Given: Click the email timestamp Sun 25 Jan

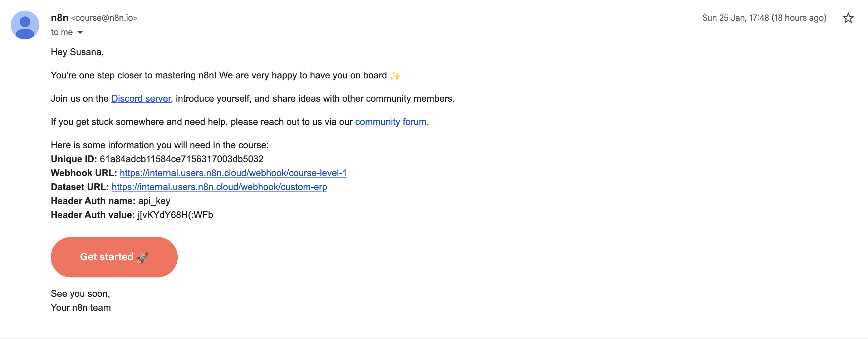Looking at the screenshot, I should 764,18.
